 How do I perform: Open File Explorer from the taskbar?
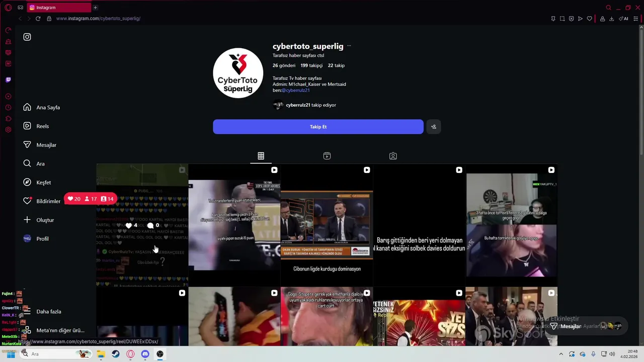coord(101,354)
